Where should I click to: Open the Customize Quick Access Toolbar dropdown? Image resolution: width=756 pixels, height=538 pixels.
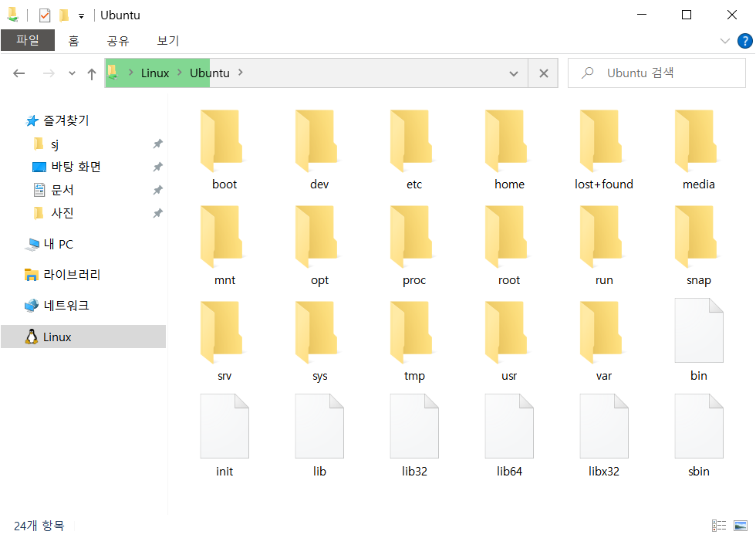click(x=81, y=16)
